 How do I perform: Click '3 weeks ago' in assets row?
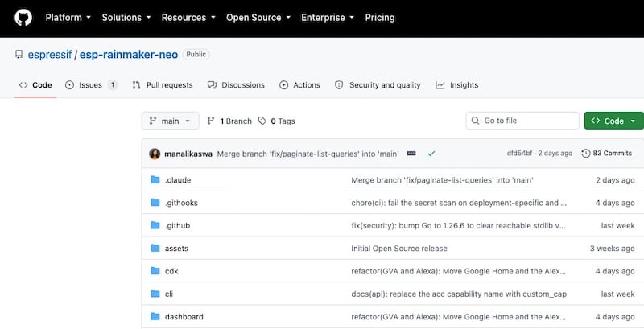click(613, 249)
